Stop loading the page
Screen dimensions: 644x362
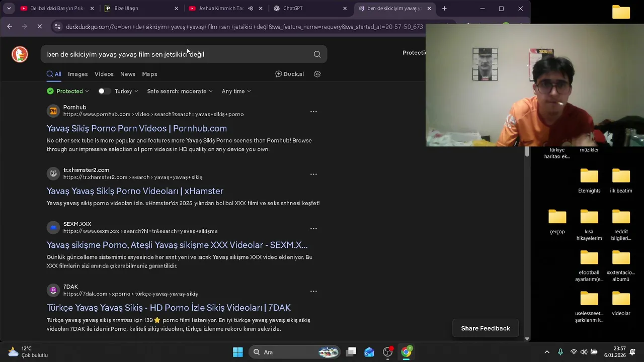pyautogui.click(x=40, y=27)
